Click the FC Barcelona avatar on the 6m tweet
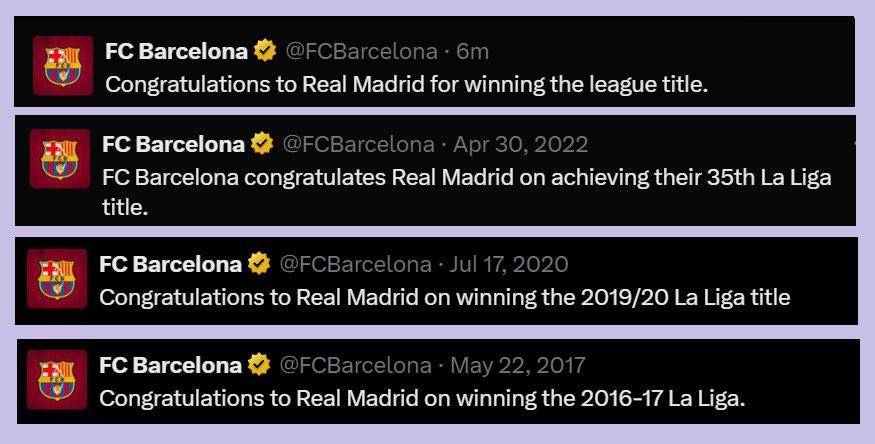 pyautogui.click(x=62, y=65)
